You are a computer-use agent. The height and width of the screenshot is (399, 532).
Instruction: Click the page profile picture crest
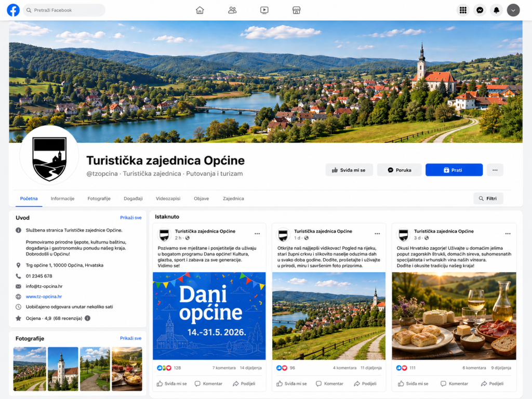click(49, 156)
